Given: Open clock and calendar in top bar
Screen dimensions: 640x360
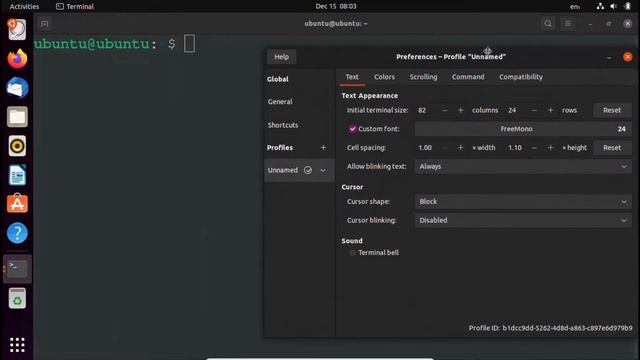Looking at the screenshot, I should coord(336,6).
